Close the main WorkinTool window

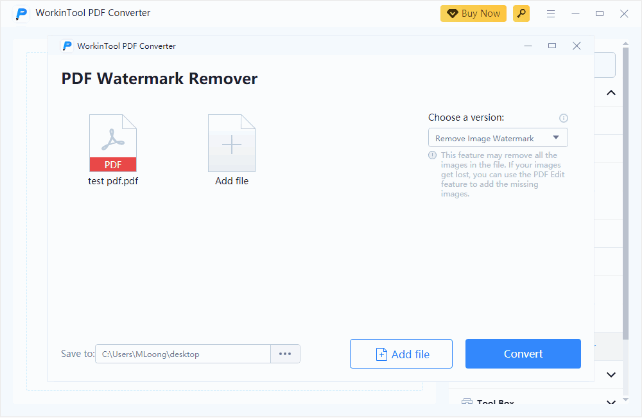(x=624, y=14)
